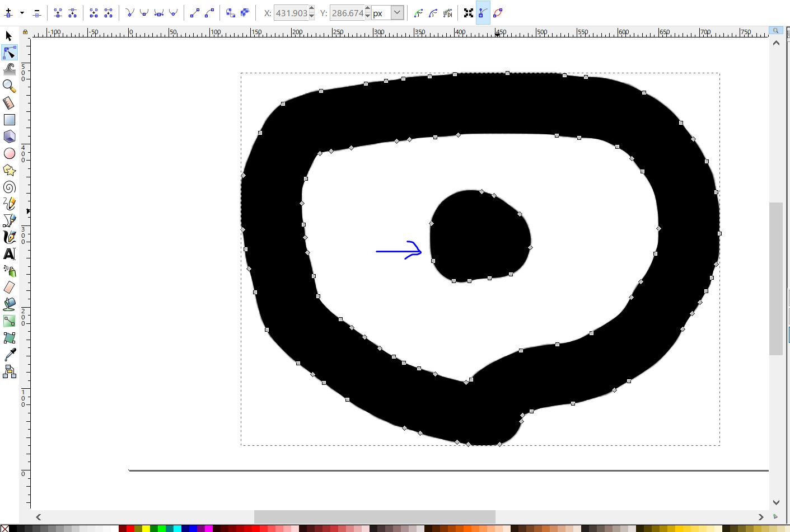Select the Ellipse circle tool
Viewport: 790px width, 532px height.
coord(9,153)
